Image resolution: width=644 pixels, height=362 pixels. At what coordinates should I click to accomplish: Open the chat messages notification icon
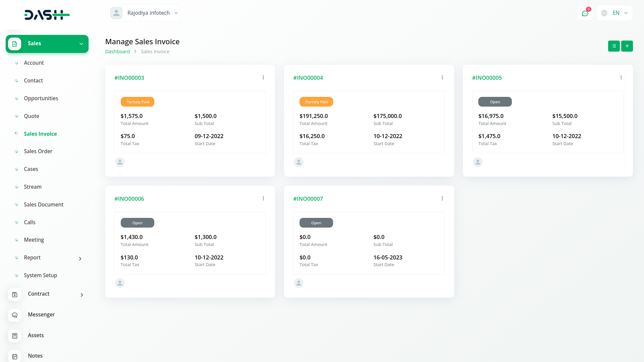585,13
